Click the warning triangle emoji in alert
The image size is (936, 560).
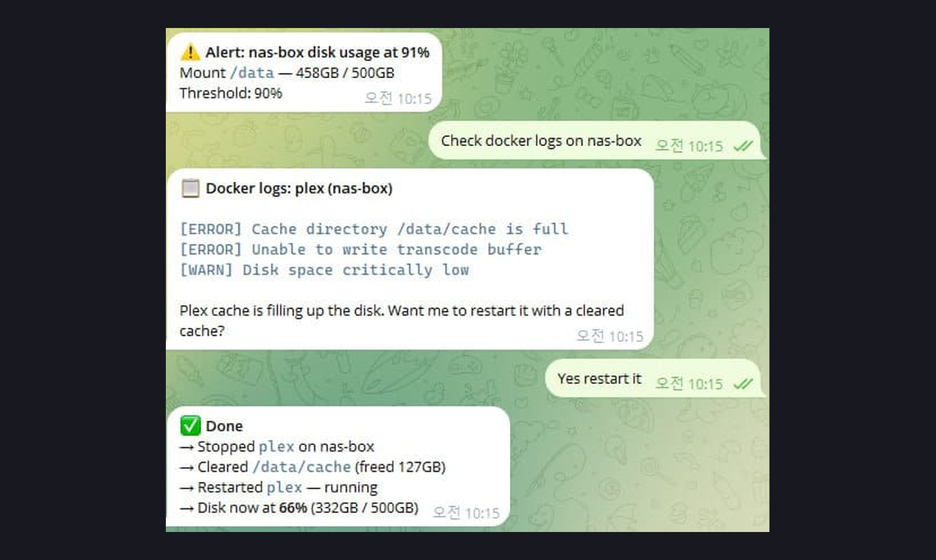pos(190,52)
